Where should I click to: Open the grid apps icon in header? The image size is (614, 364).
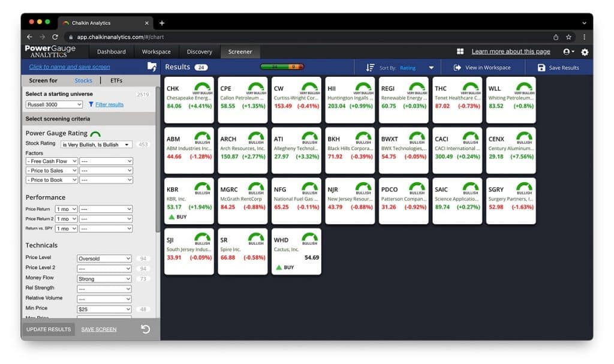pos(460,52)
